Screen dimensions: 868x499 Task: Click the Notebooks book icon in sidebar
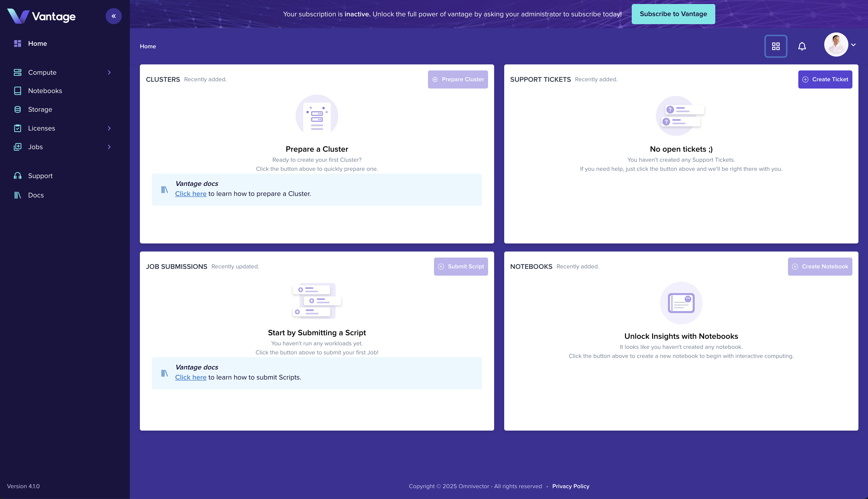tap(17, 91)
